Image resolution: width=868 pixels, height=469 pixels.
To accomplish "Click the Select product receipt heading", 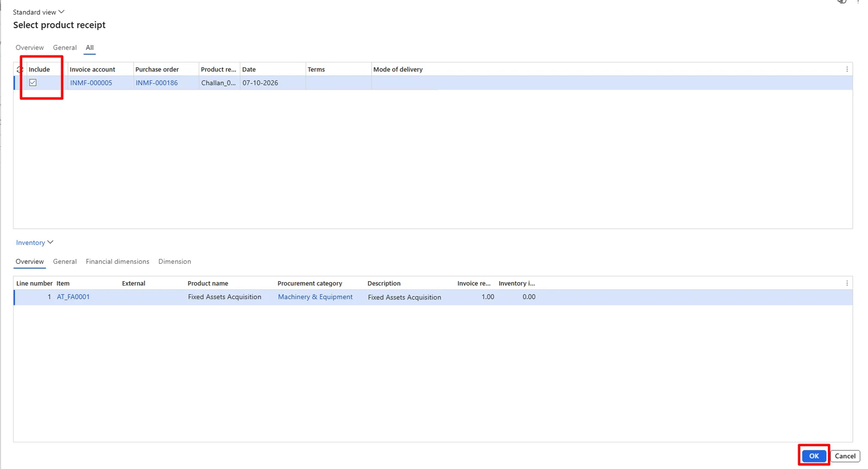I will coord(59,25).
